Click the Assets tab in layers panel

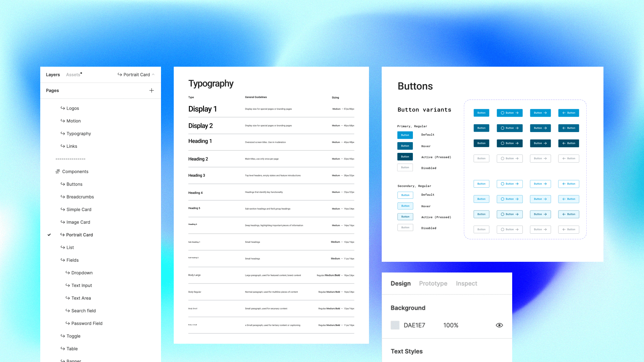(73, 74)
